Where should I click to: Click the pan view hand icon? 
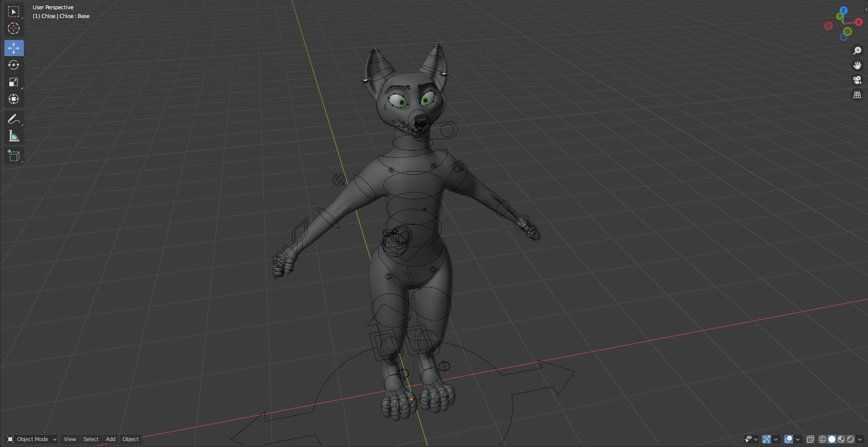(857, 65)
